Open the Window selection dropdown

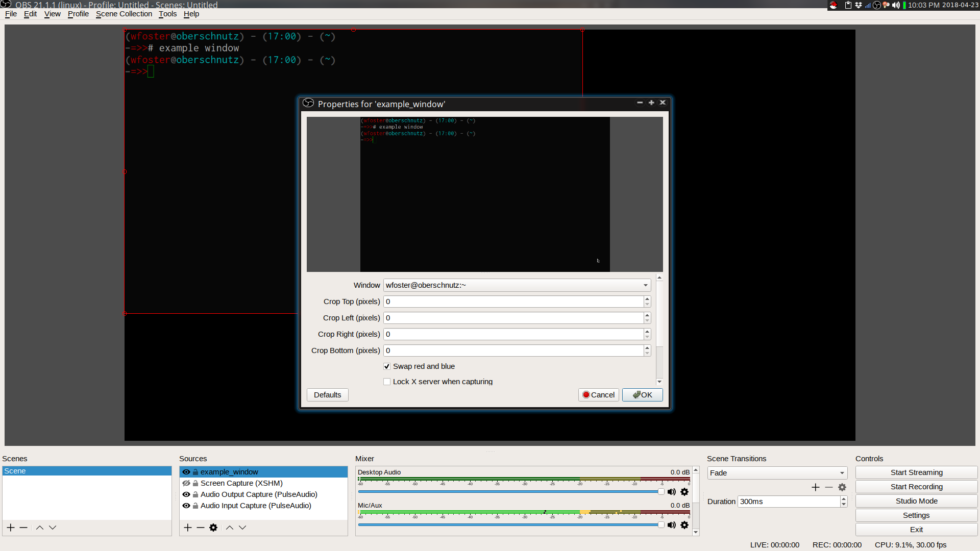517,285
